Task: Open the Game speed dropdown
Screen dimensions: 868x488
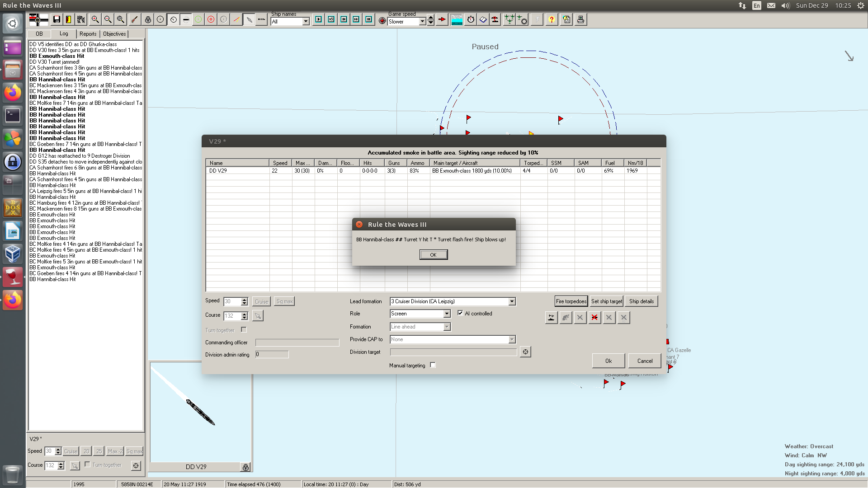Action: (x=422, y=22)
